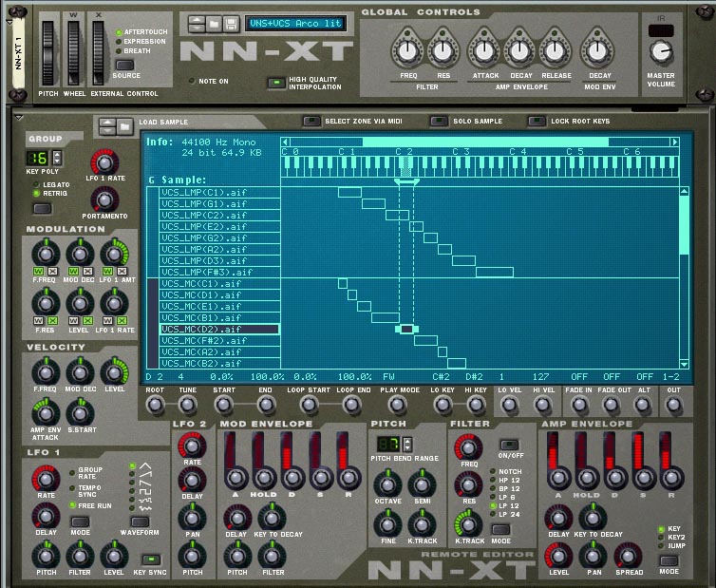
Task: Click the Amp Envelope Level knob
Action: pos(558,556)
